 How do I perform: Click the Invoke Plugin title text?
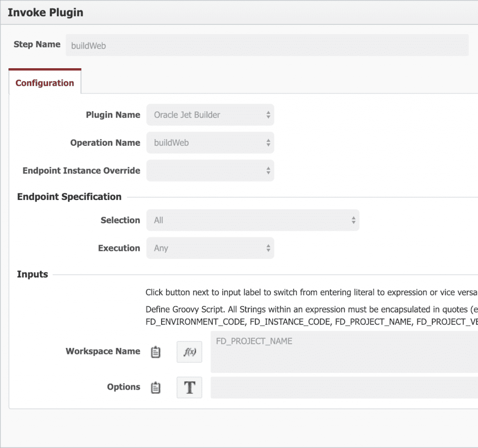[x=45, y=13]
